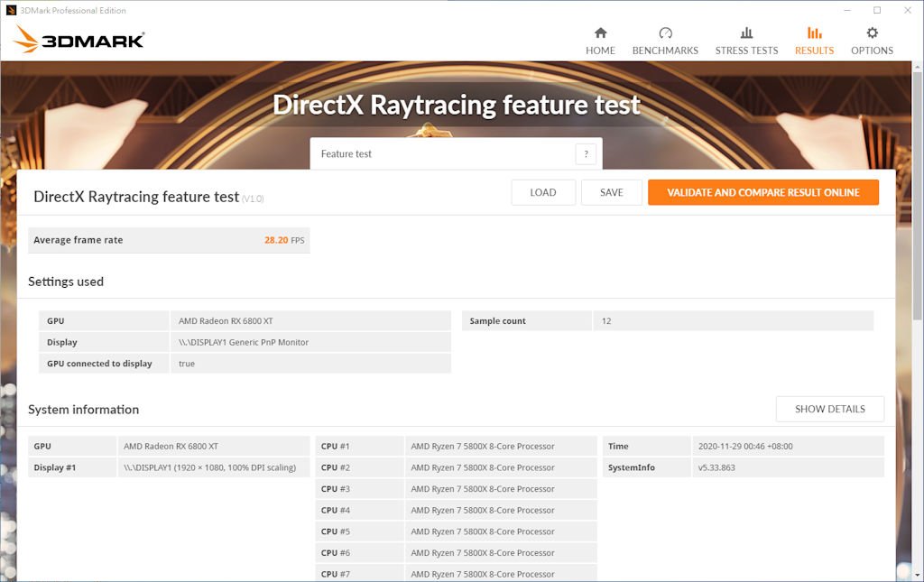Click the scrollbar up arrow

point(917,67)
